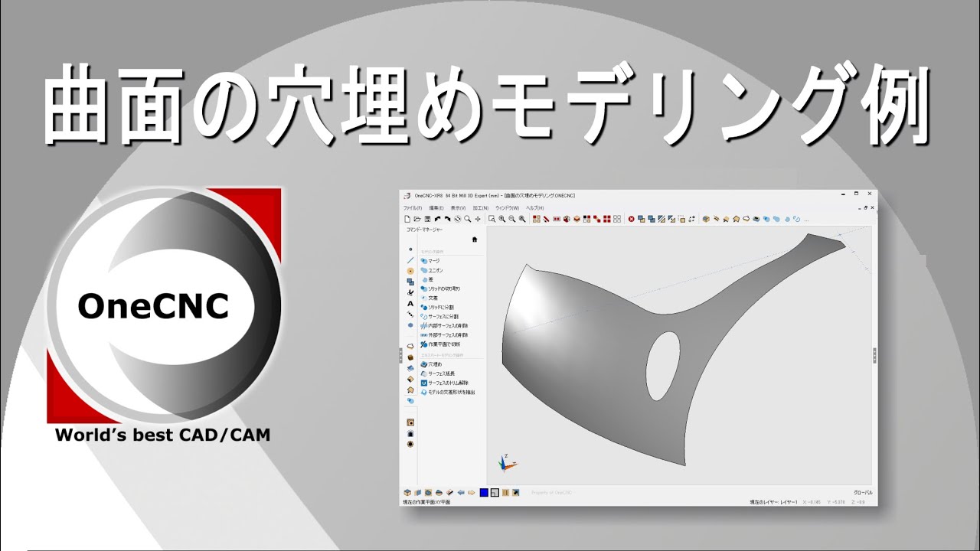Go to Command Manager home
Screen dimensions: 980x551
475,240
